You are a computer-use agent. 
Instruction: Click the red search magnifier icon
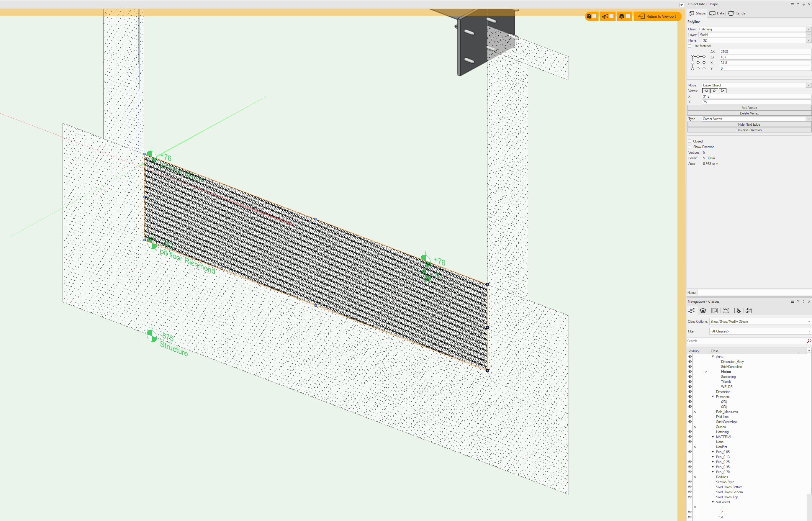point(809,341)
